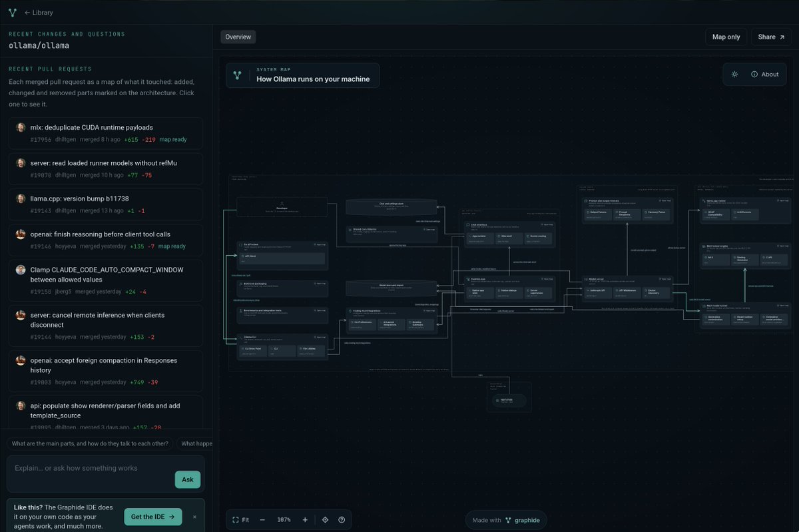
Task: Select the 'Device Discovery' sub-node
Action: coord(657,293)
